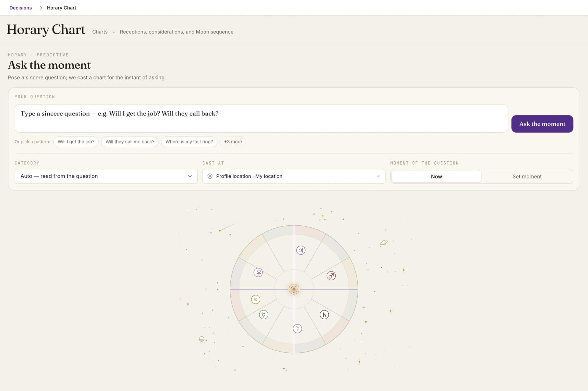
Task: Click the 'MOMENT OF THE QUESTION' label
Action: pos(424,163)
